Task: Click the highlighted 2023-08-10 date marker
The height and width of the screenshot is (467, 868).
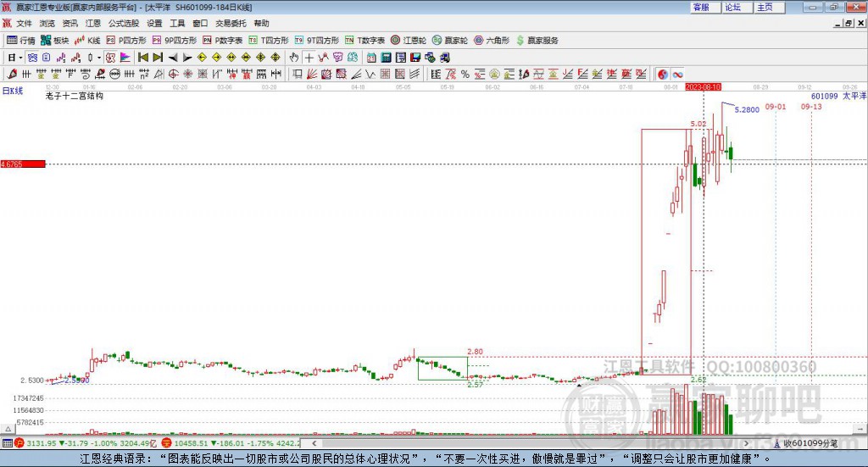Action: pos(703,86)
